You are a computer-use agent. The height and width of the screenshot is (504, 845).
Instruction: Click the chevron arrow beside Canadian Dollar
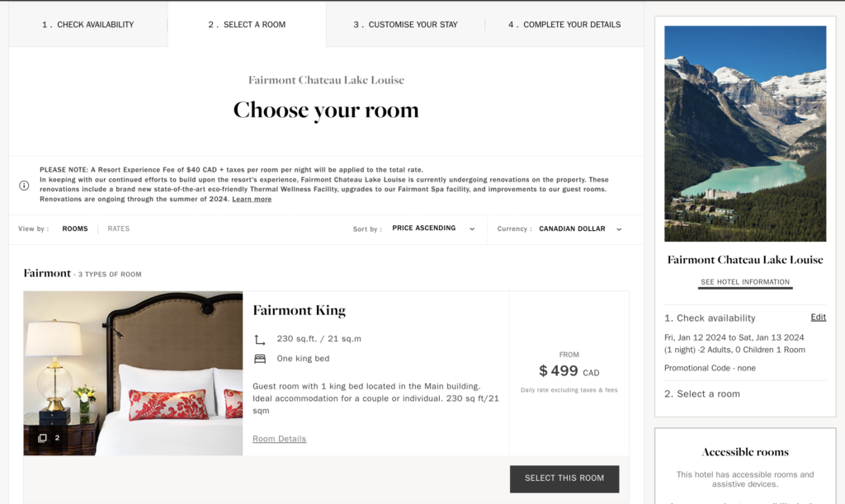(619, 229)
